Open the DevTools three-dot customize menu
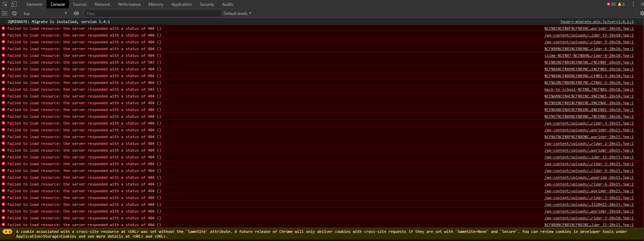Screen dimensions: 644x241 (x=633, y=4)
